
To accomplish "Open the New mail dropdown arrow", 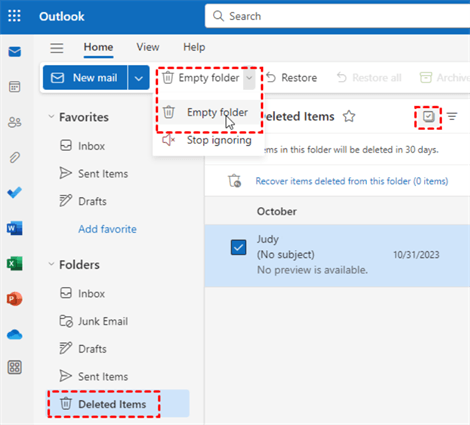I will coord(139,78).
